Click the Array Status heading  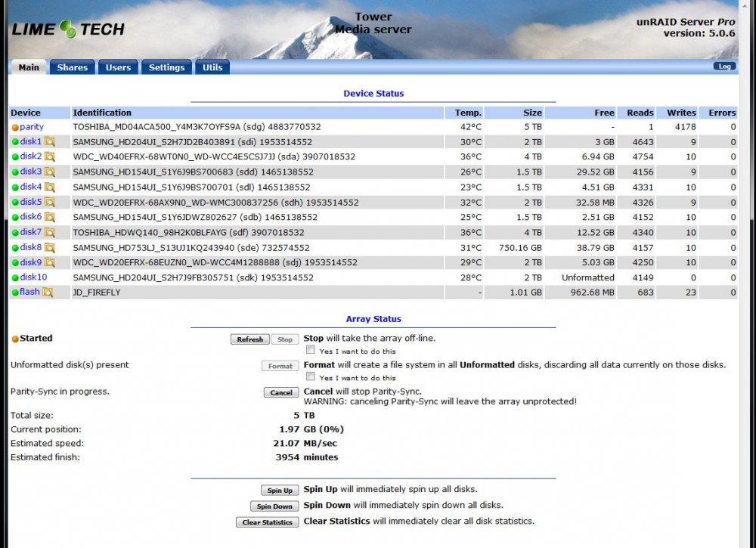click(373, 319)
